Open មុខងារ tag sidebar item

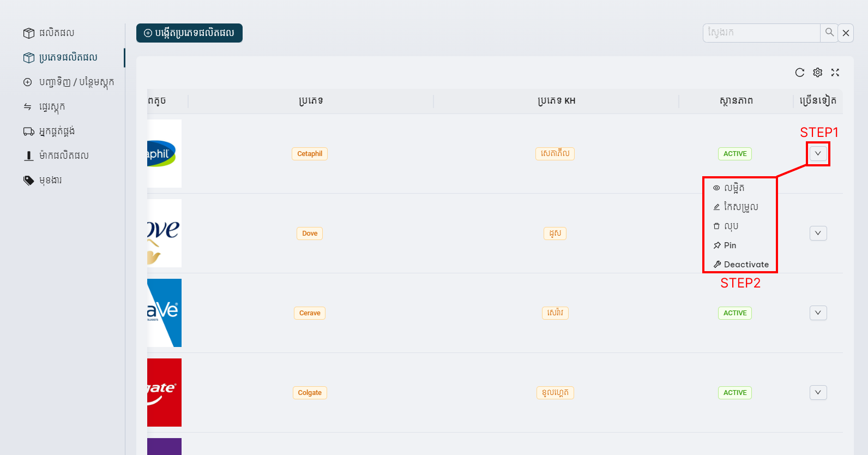pos(50,180)
